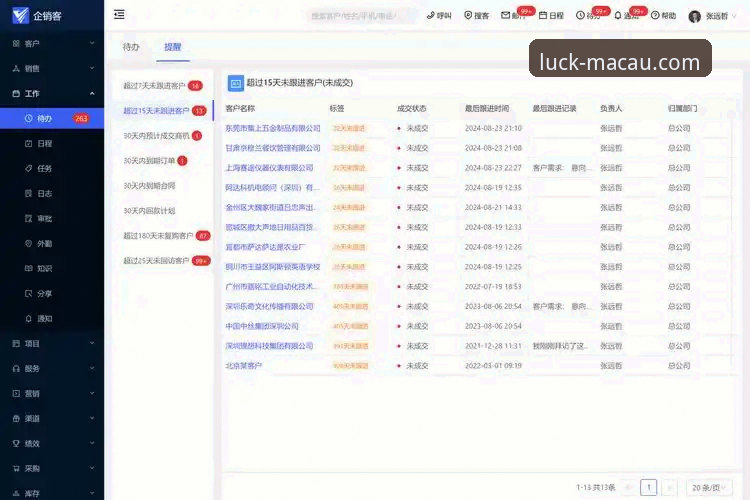
Task: Click the 项目 sidebar icon
Action: (16, 344)
